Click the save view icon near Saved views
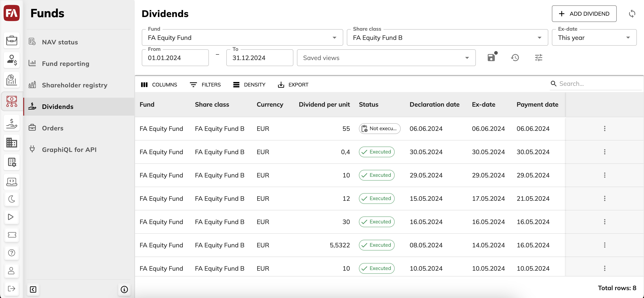The width and height of the screenshot is (644, 298). (492, 58)
